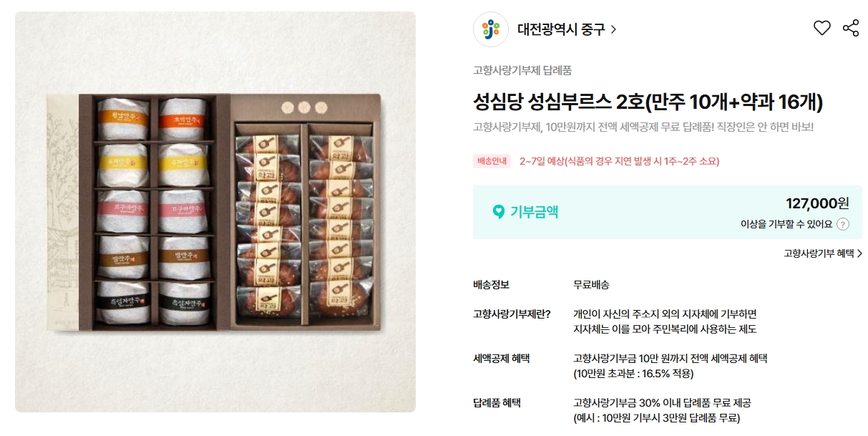
Task: Click the red 배송안내 badge
Action: click(x=492, y=161)
